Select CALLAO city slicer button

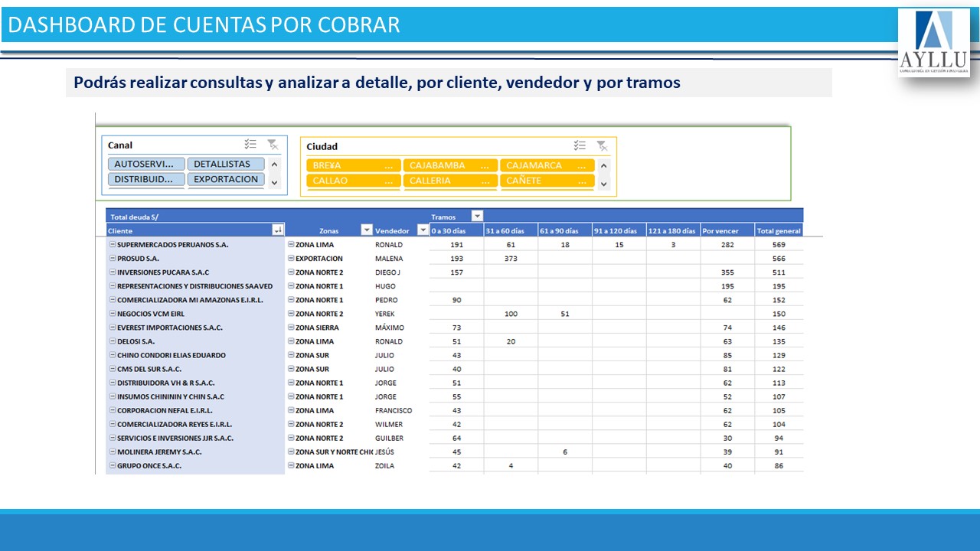tap(353, 181)
